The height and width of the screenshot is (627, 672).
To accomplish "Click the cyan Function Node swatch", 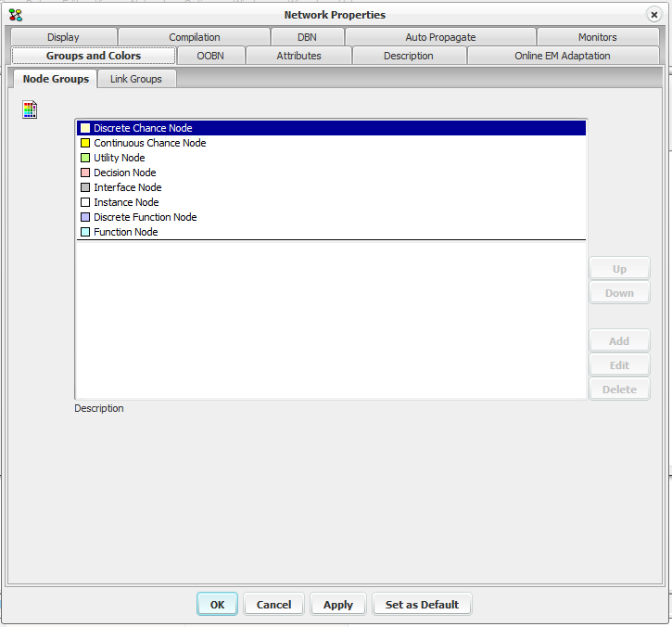I will click(x=85, y=232).
